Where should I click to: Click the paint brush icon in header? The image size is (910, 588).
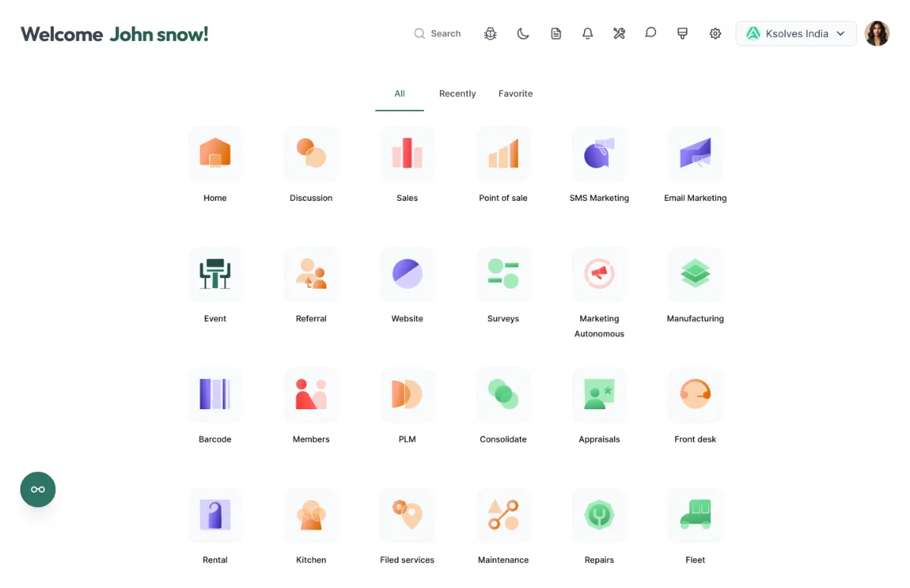click(682, 33)
